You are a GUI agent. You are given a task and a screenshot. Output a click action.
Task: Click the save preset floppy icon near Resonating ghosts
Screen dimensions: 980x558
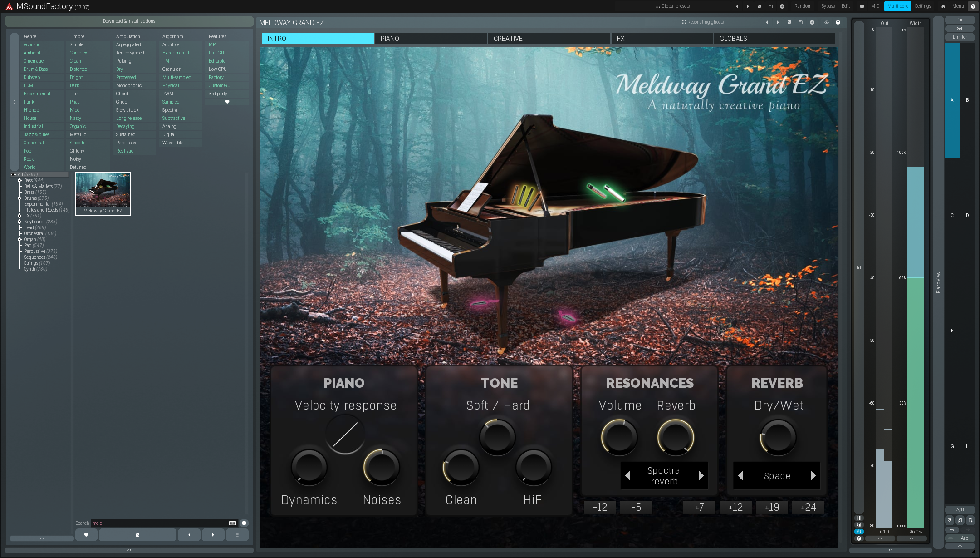click(800, 22)
